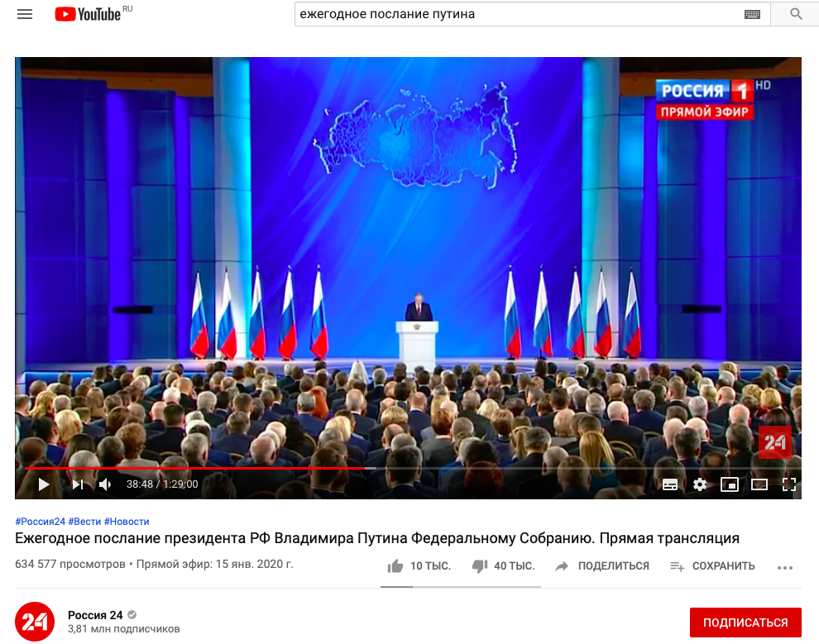The height and width of the screenshot is (644, 819).
Task: Like the video with thumbs up
Action: pyautogui.click(x=395, y=566)
